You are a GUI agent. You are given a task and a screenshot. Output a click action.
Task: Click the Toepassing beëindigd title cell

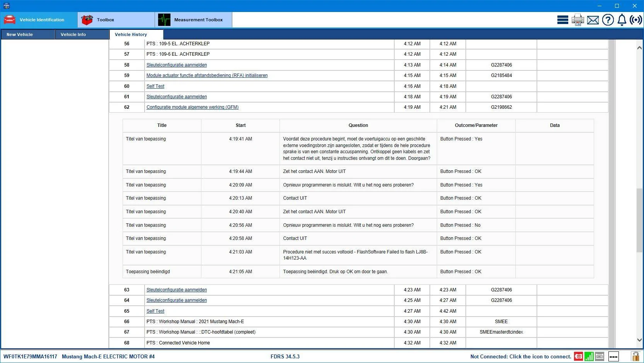[162, 272]
